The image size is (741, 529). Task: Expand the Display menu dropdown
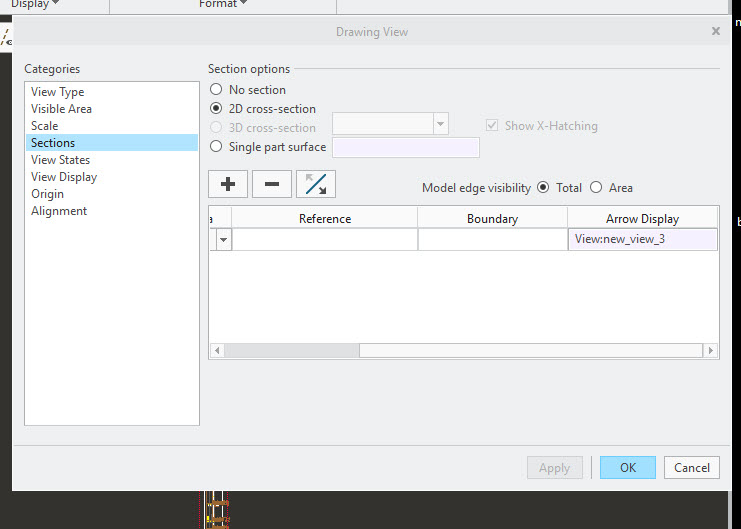point(35,4)
